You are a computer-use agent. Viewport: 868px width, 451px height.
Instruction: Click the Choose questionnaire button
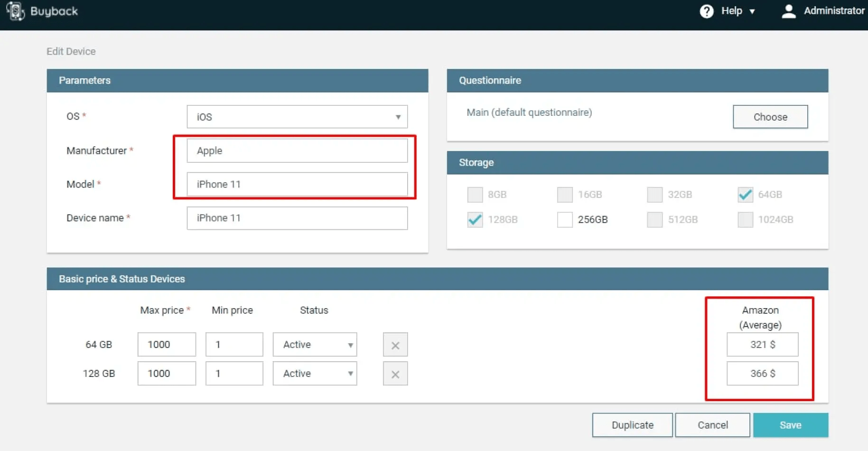tap(770, 117)
